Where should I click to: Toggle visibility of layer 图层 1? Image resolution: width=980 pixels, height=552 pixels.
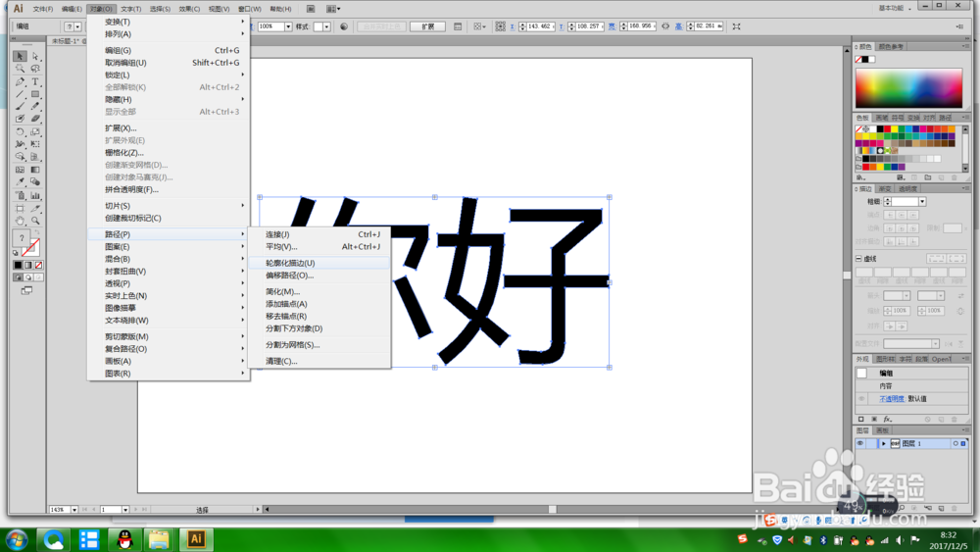(x=860, y=443)
